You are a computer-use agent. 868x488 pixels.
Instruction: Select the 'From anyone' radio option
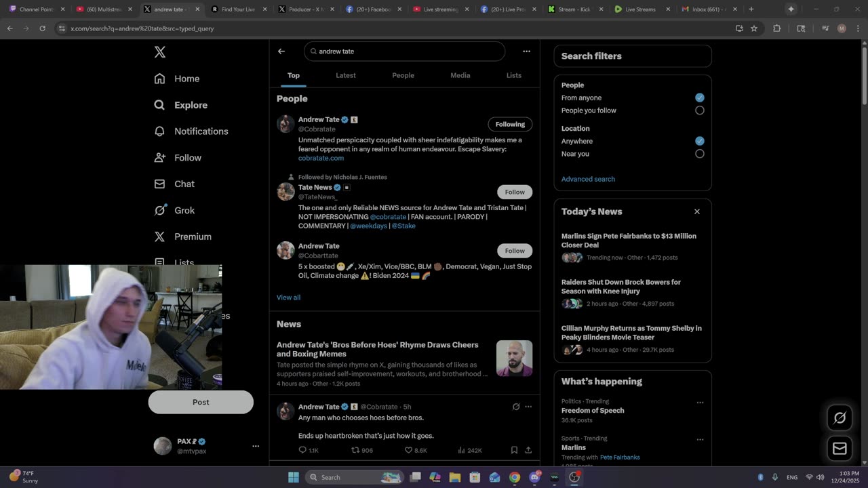(x=700, y=98)
